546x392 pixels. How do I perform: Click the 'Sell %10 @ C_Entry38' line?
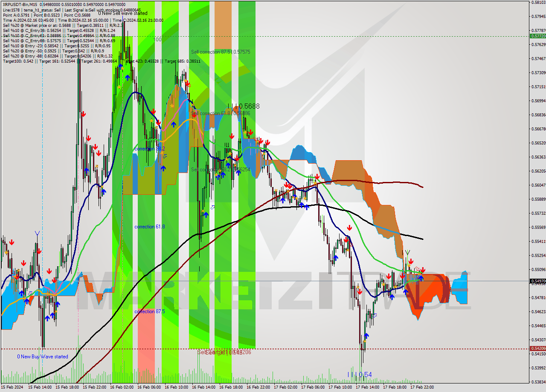click(59, 30)
